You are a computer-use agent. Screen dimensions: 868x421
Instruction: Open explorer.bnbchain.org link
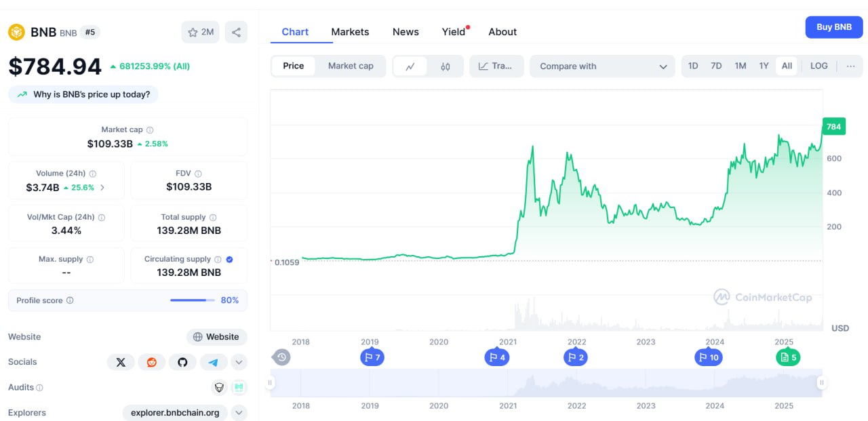click(175, 412)
